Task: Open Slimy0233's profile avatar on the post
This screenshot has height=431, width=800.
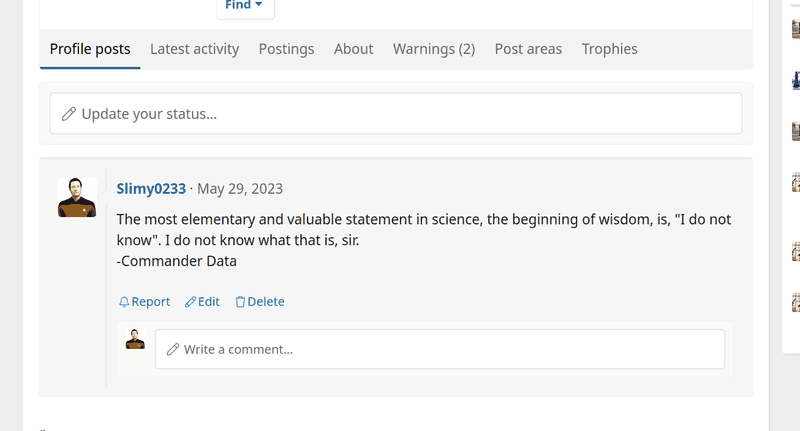Action: point(77,197)
